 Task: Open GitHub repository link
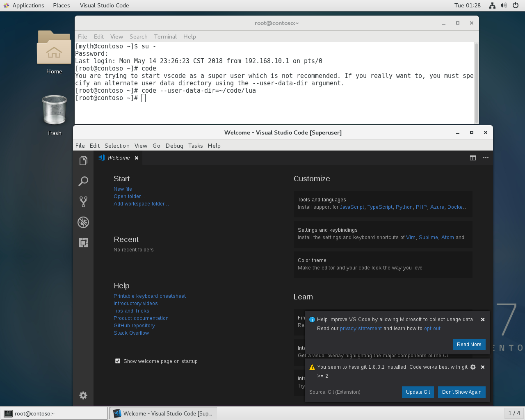[134, 326]
